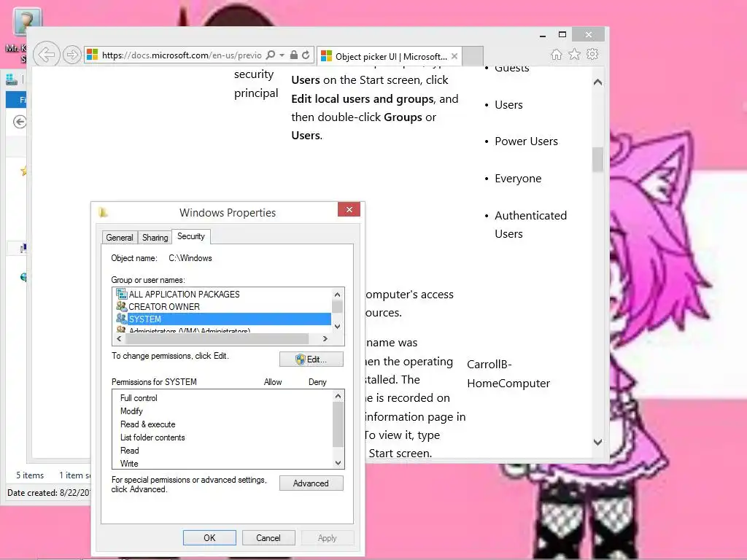747x560 pixels.
Task: Select ALL APPLICATION PACKAGES entry
Action: pyautogui.click(x=184, y=295)
